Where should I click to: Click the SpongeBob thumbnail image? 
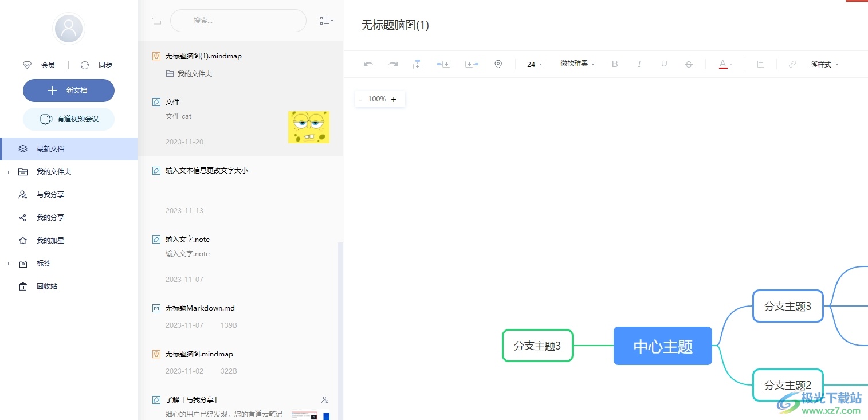[309, 127]
